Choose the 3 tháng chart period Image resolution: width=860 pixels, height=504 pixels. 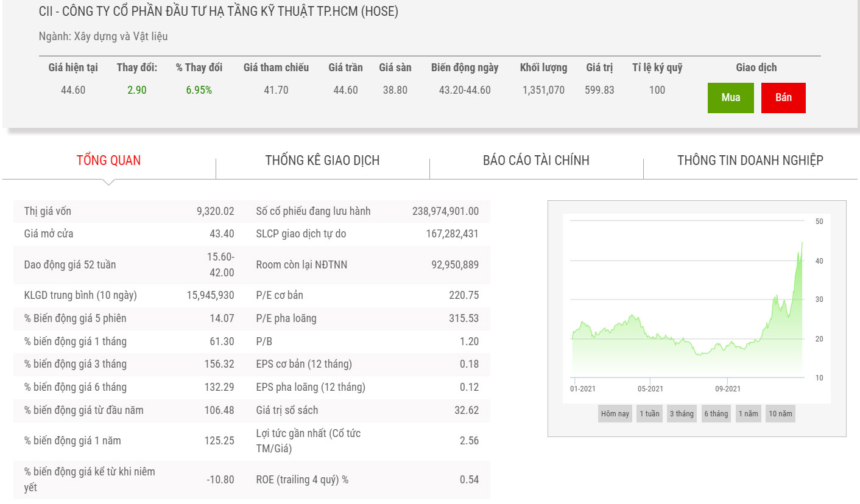682,414
